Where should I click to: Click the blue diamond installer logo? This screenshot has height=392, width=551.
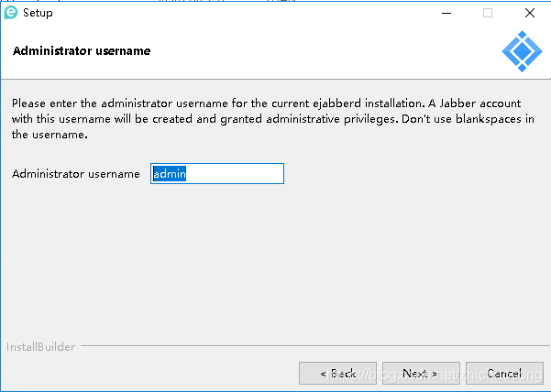523,51
